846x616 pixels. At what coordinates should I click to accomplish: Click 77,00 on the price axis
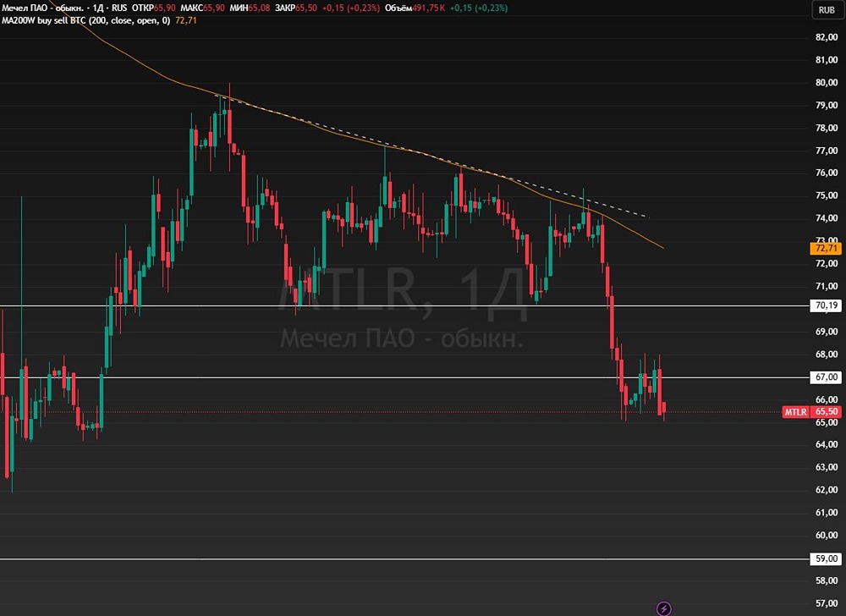[x=827, y=150]
